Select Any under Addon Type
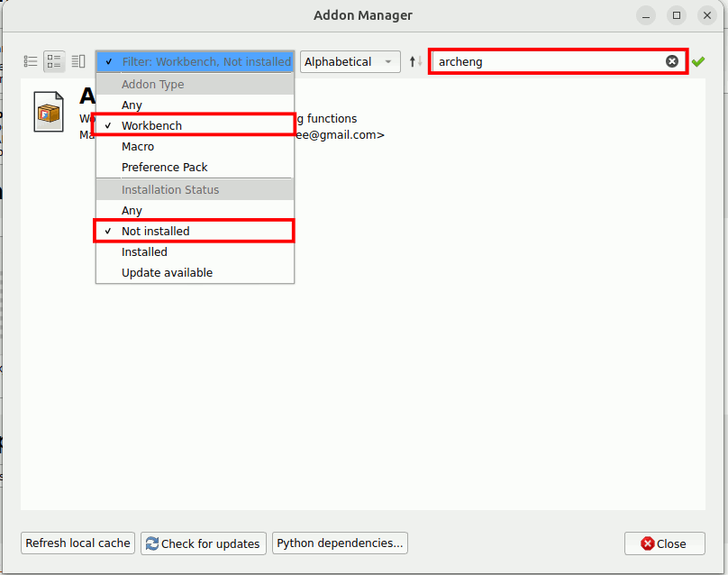 pos(132,105)
